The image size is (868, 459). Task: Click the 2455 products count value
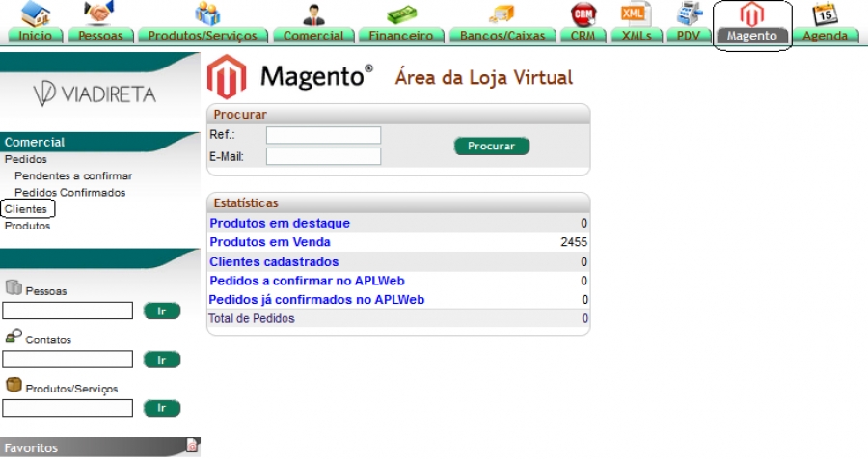pyautogui.click(x=574, y=242)
